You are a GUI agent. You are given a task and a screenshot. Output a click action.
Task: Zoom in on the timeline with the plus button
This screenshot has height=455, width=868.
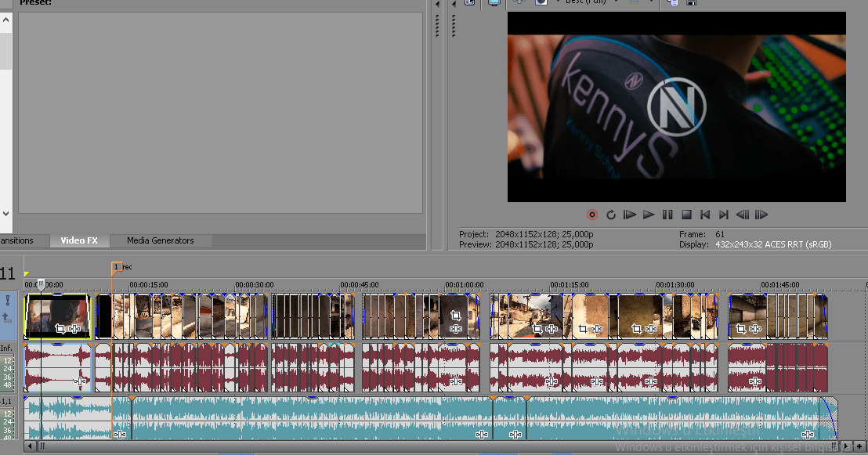[x=859, y=446]
